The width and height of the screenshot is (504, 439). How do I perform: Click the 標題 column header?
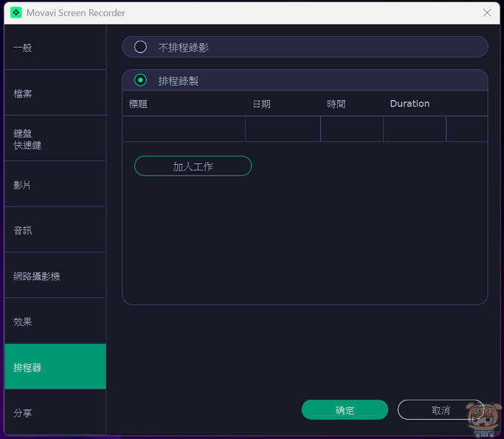tap(138, 104)
